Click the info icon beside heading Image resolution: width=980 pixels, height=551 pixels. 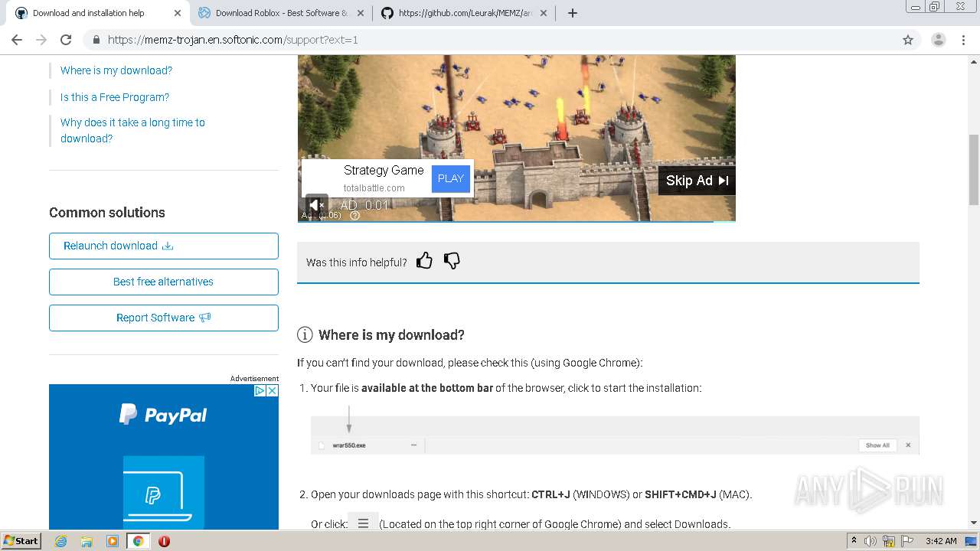coord(305,334)
